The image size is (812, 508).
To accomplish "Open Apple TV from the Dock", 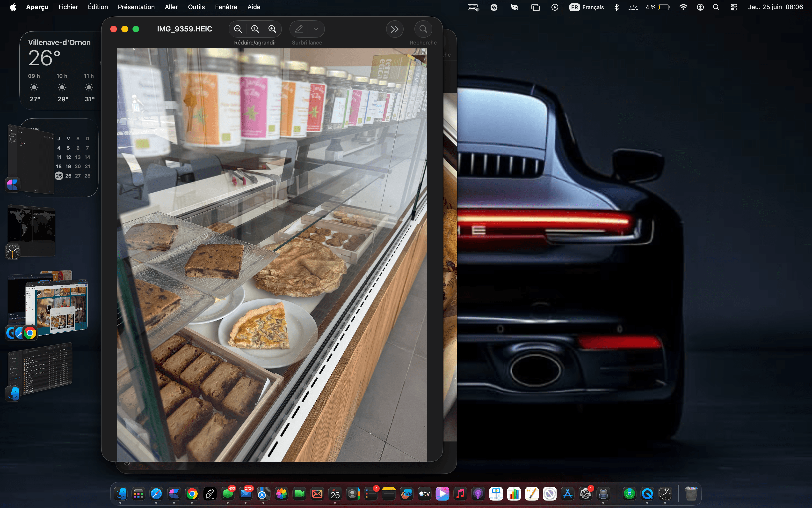I will (424, 494).
